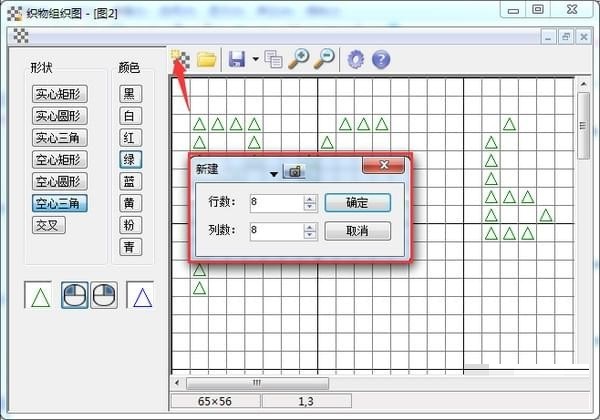Zoom in with the magnifier plus icon
600x420 pixels.
pyautogui.click(x=299, y=59)
